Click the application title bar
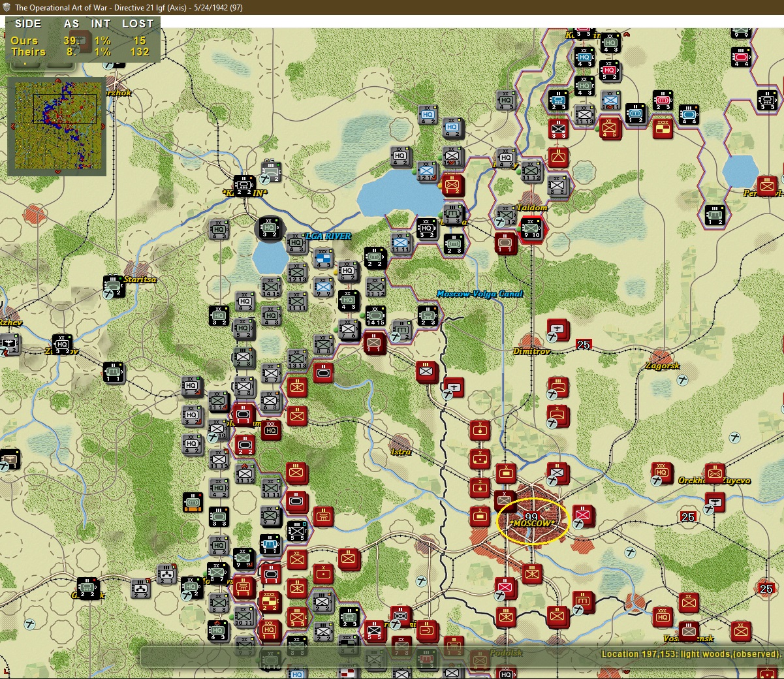Viewport: 784px width, 679px height. click(x=392, y=7)
